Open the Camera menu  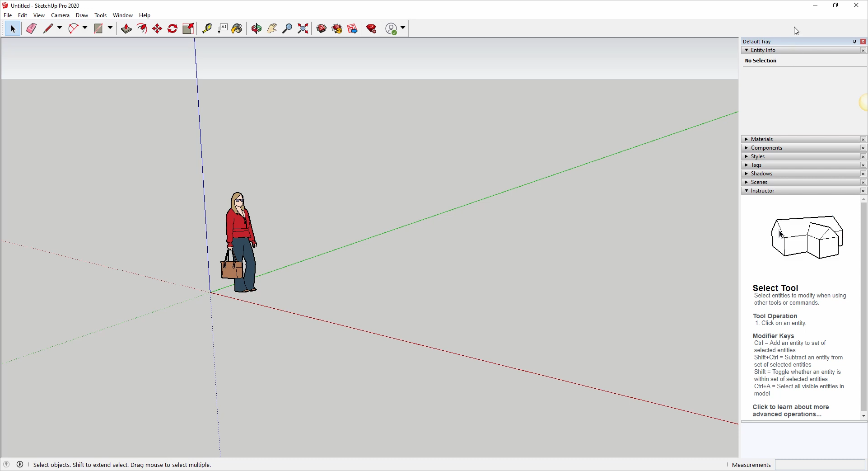(x=60, y=15)
